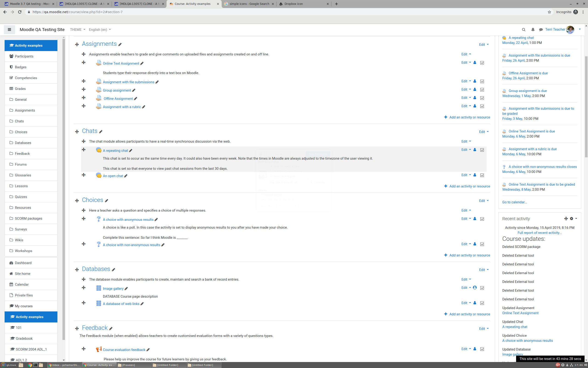588x368 pixels.
Task: Open Edit dropdown for Course evaluation feedback
Action: (466, 349)
